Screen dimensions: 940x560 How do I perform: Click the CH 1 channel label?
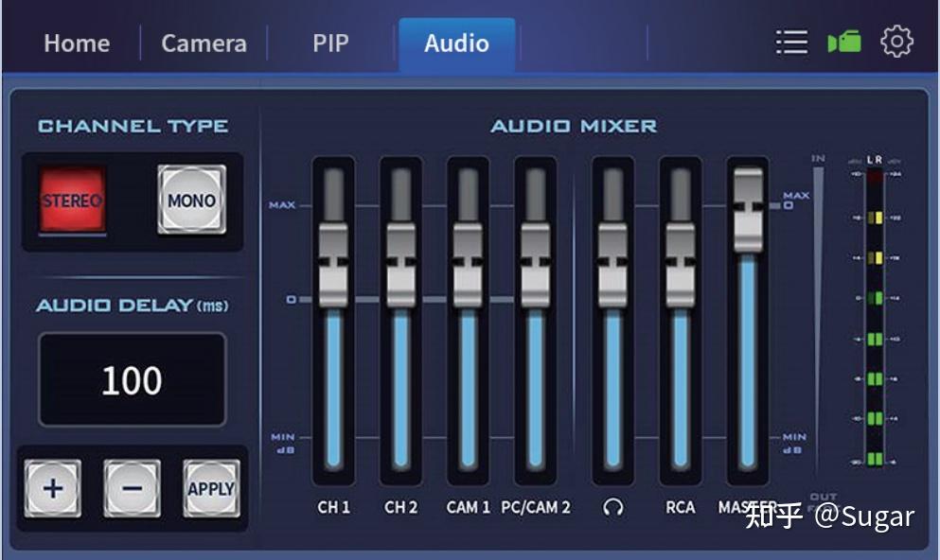pos(333,507)
